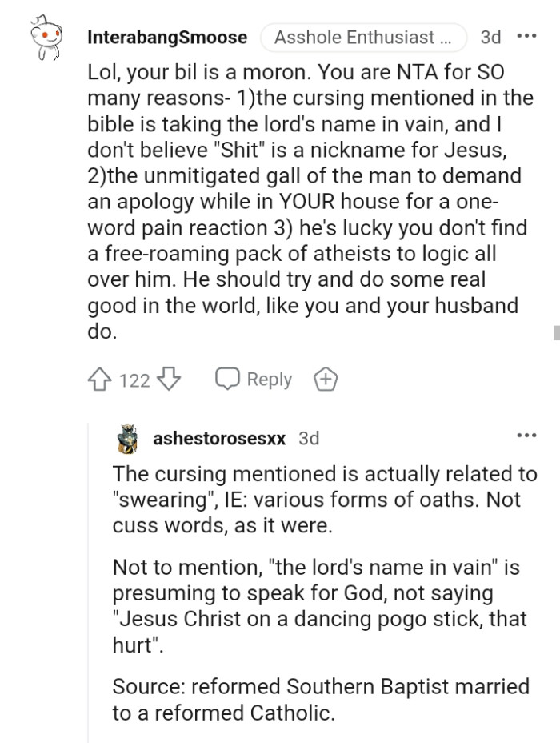Toggle the upvote arrow on InterabangSmoose's comment
Screen dimensions: 560x743
pos(98,380)
